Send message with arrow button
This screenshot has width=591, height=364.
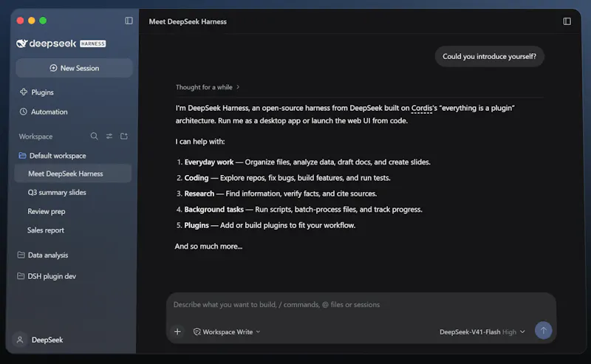click(543, 331)
